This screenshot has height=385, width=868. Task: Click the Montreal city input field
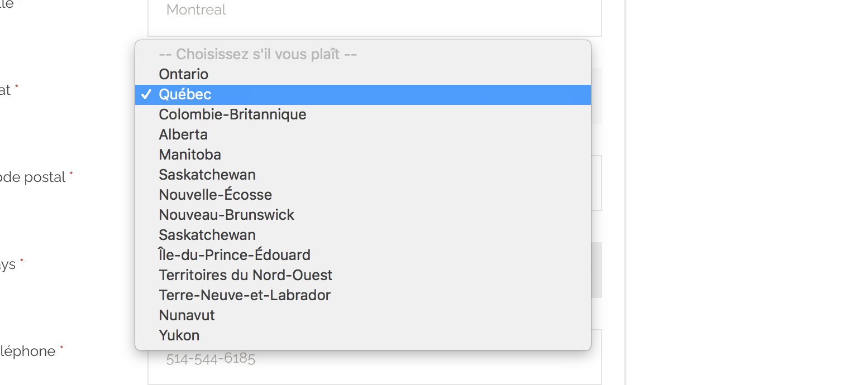click(x=374, y=17)
